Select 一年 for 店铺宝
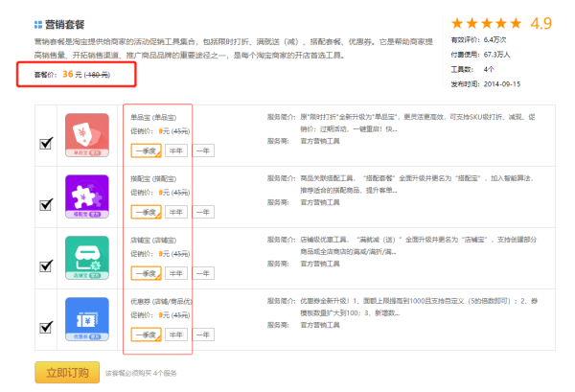Image resolution: width=575 pixels, height=392 pixels. pos(203,273)
